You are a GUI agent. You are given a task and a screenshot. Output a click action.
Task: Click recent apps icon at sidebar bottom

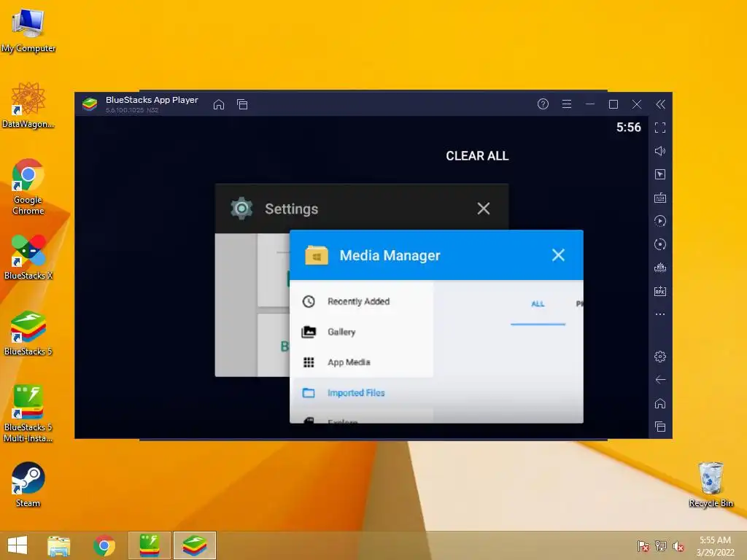(x=660, y=427)
